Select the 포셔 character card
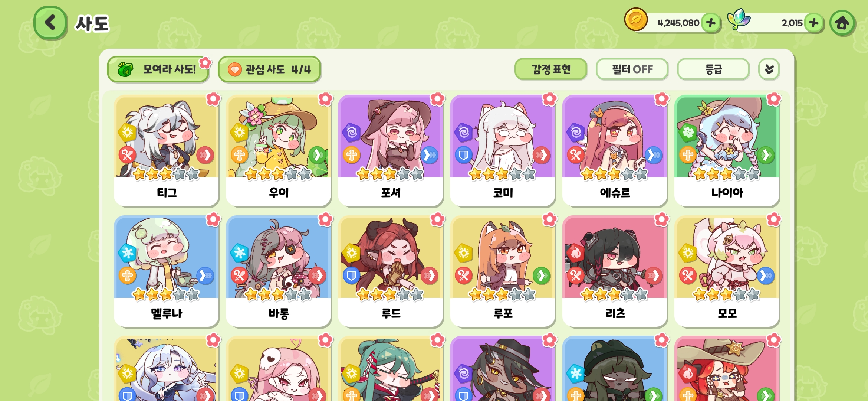 [x=391, y=150]
